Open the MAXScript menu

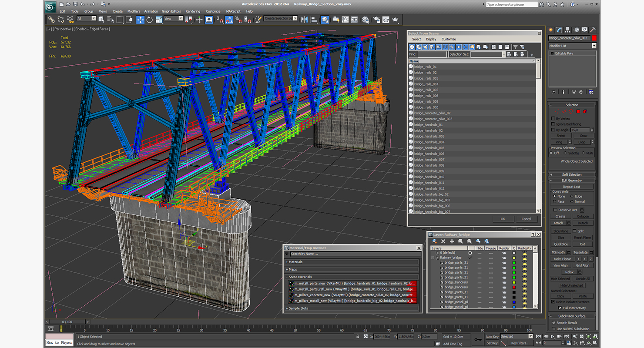click(234, 11)
